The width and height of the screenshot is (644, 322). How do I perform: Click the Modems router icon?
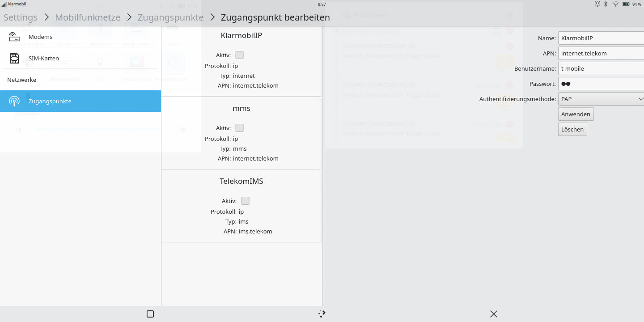click(x=14, y=37)
